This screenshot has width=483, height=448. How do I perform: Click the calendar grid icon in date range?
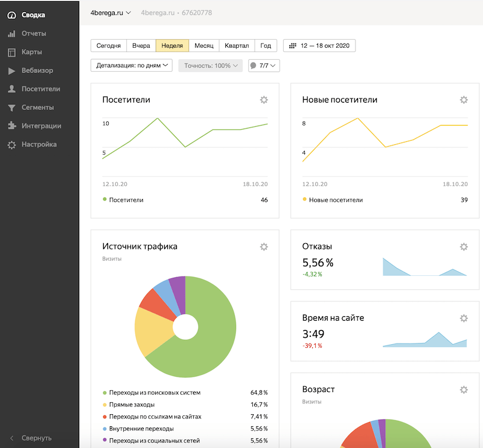coord(292,46)
